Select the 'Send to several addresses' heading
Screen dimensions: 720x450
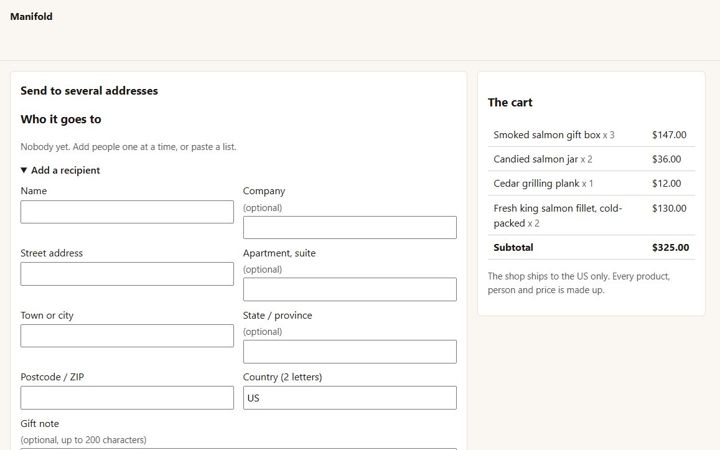(89, 91)
